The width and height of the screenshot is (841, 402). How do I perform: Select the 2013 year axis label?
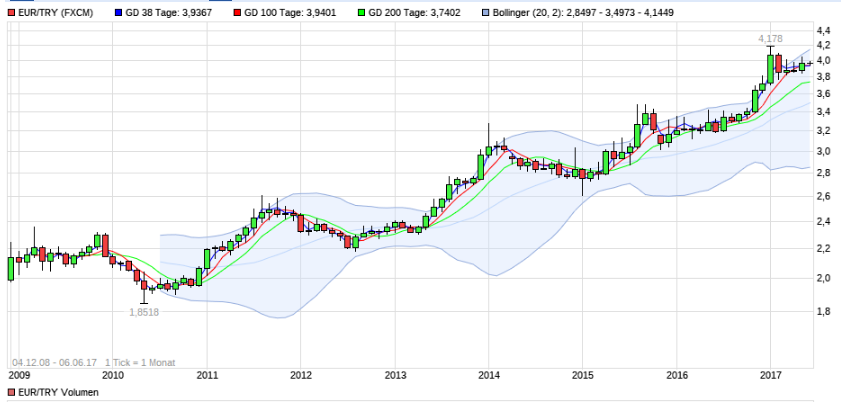[395, 376]
